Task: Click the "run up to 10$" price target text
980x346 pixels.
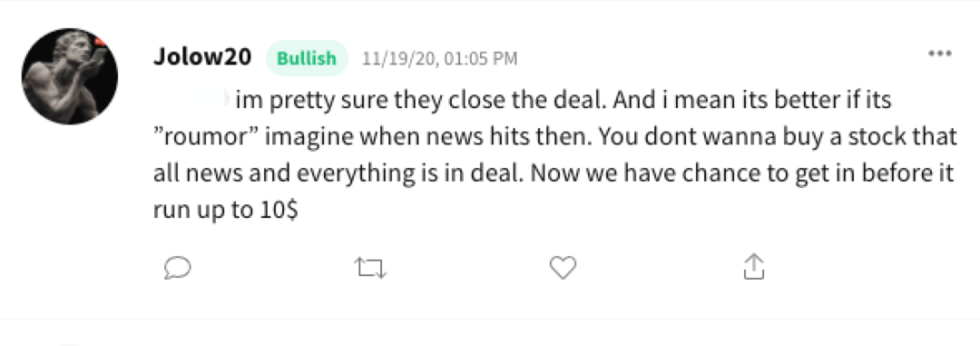Action: [x=226, y=211]
